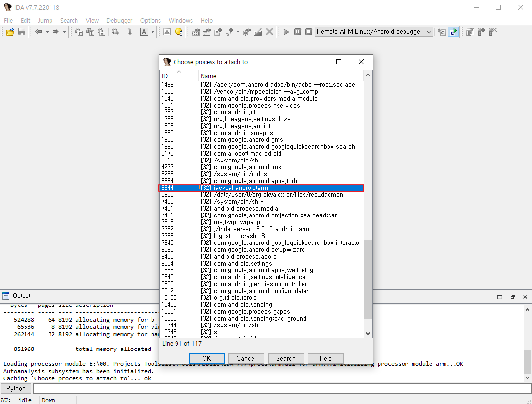Click the asterisk-plus array icon

pyautogui.click(x=247, y=32)
